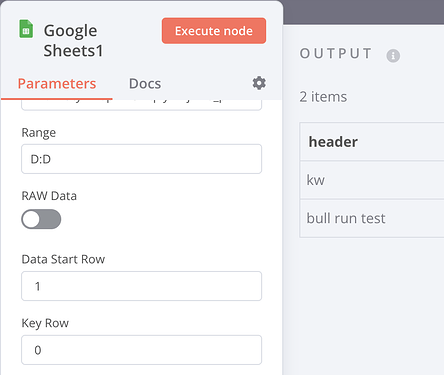This screenshot has height=375, width=444.
Task: Click the Output info icon
Action: click(x=393, y=56)
